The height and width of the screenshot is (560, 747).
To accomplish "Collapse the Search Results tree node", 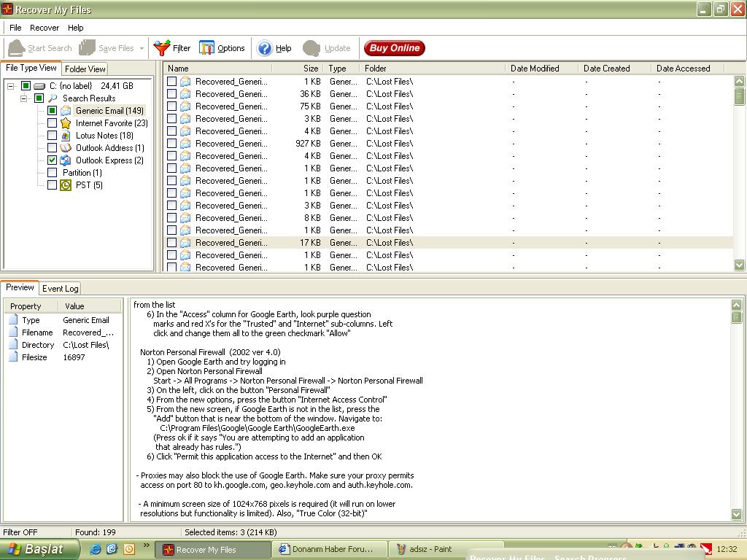I will tap(24, 98).
